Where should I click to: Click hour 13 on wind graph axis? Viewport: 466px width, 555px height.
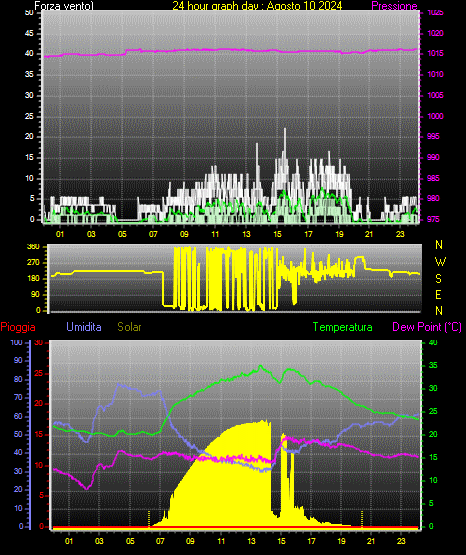(246, 234)
